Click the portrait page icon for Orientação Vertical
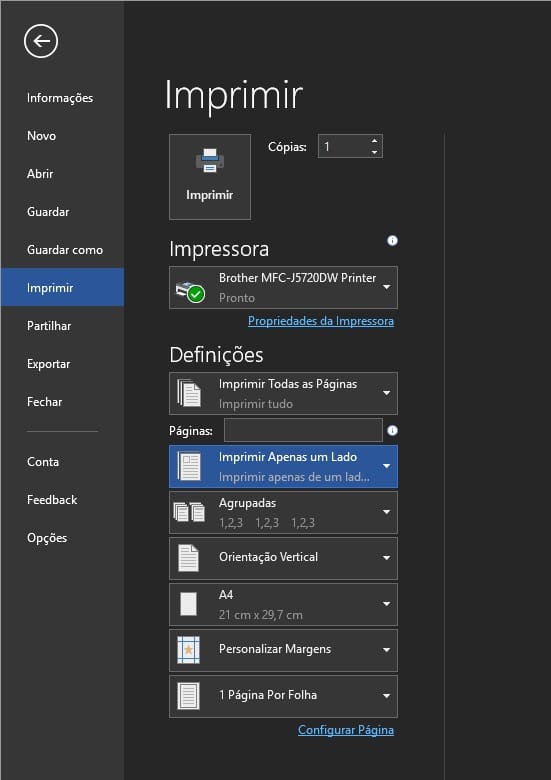This screenshot has width=551, height=780. 188,558
